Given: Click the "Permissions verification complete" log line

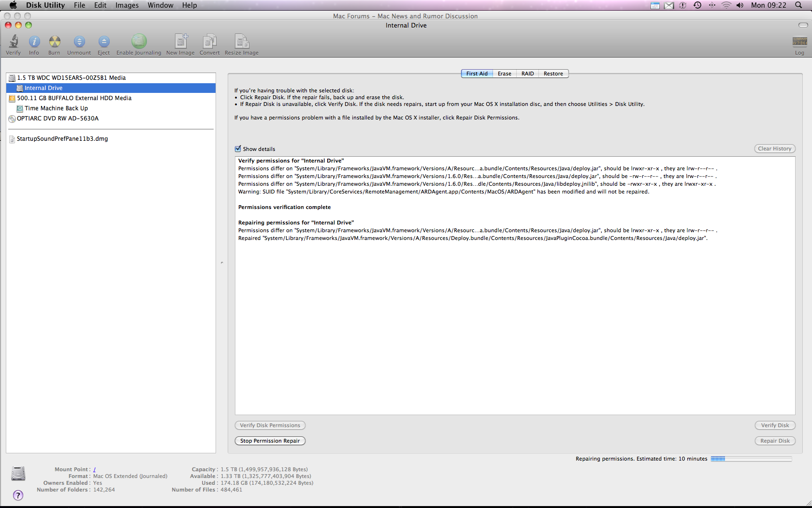Looking at the screenshot, I should (284, 208).
